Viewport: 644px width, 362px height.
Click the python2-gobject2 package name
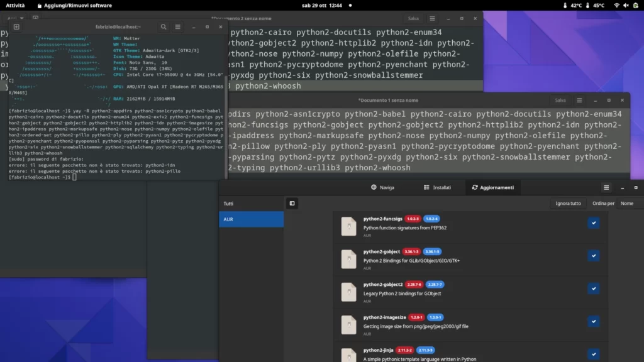point(383,285)
